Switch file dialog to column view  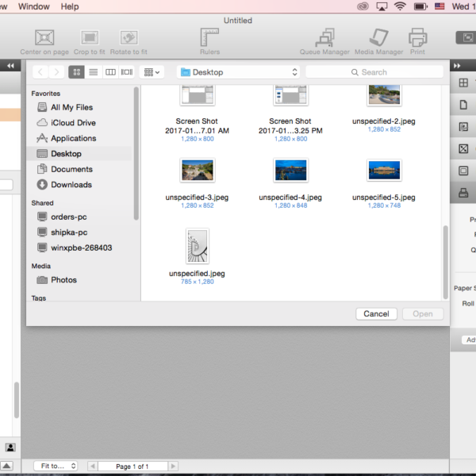coord(110,72)
